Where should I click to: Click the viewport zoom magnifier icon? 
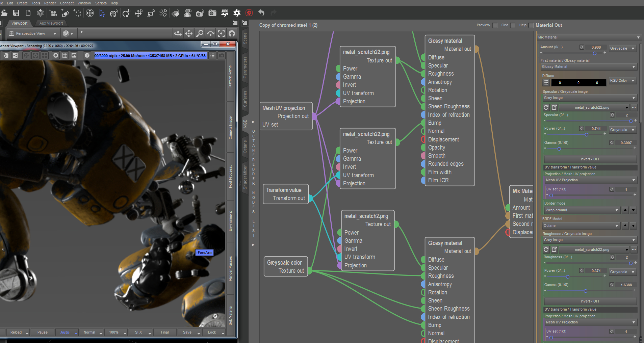pyautogui.click(x=200, y=33)
